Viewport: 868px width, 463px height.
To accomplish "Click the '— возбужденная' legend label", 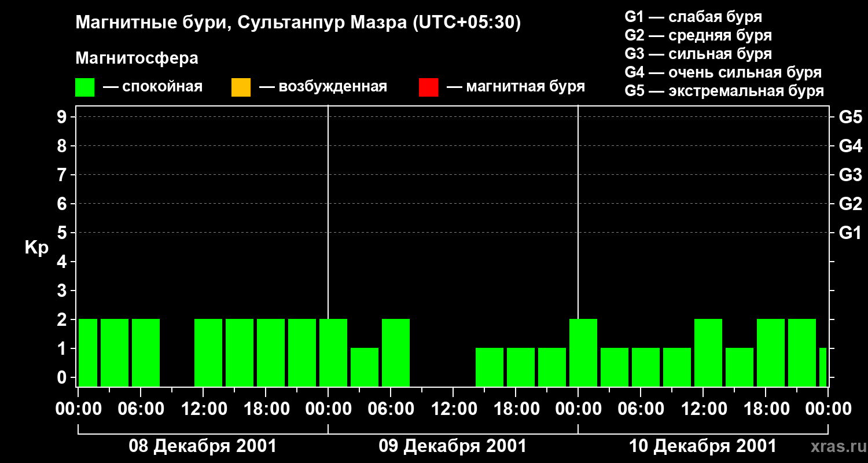I will [x=323, y=87].
